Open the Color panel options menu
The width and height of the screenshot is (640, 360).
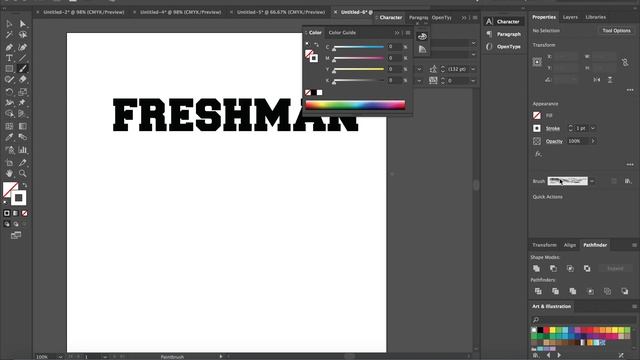click(408, 33)
